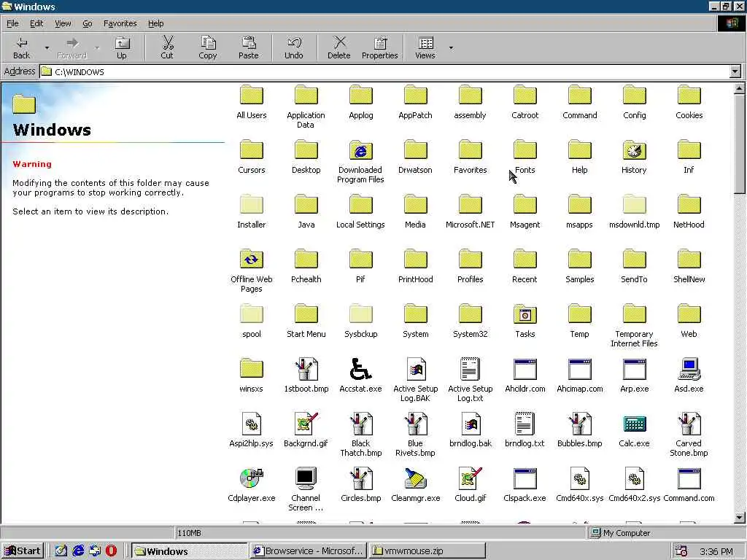Select the Arp.exe file
The height and width of the screenshot is (560, 747).
click(x=634, y=376)
